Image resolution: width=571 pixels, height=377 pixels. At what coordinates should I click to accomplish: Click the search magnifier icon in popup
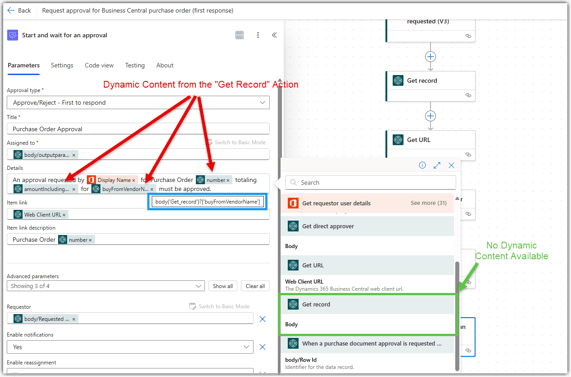click(294, 182)
